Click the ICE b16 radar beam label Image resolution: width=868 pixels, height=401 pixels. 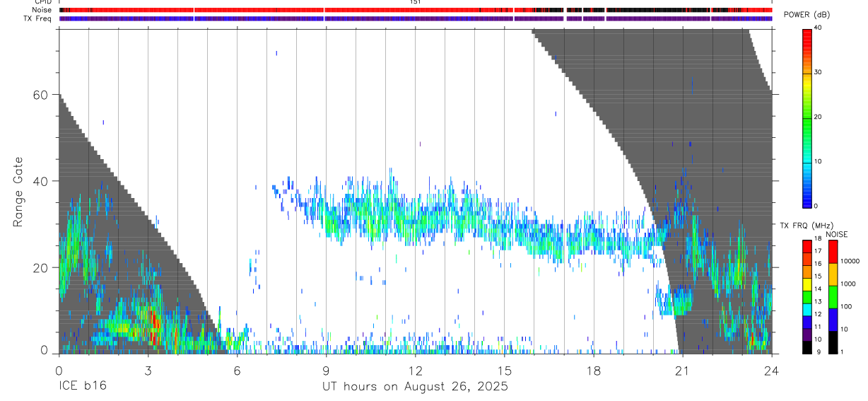pos(81,387)
